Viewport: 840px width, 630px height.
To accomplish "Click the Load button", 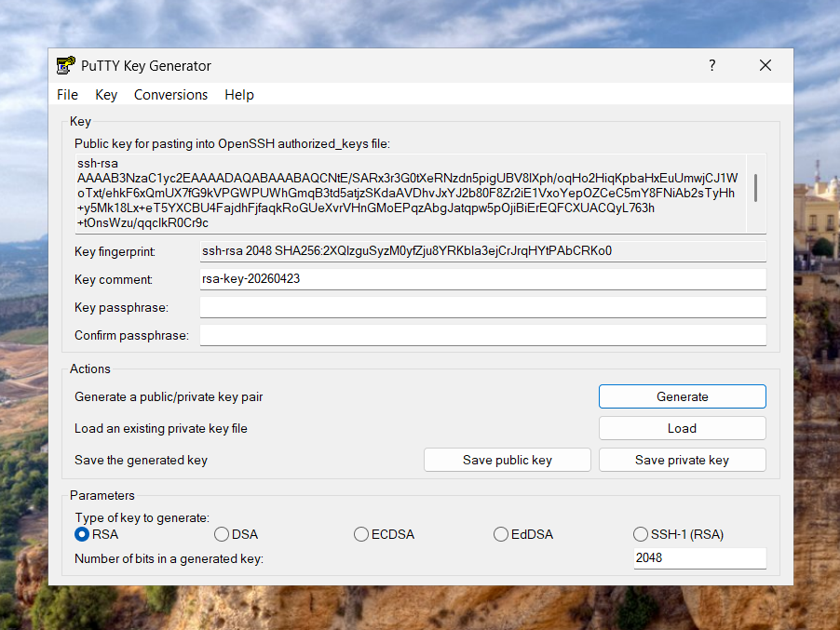I will [x=683, y=428].
